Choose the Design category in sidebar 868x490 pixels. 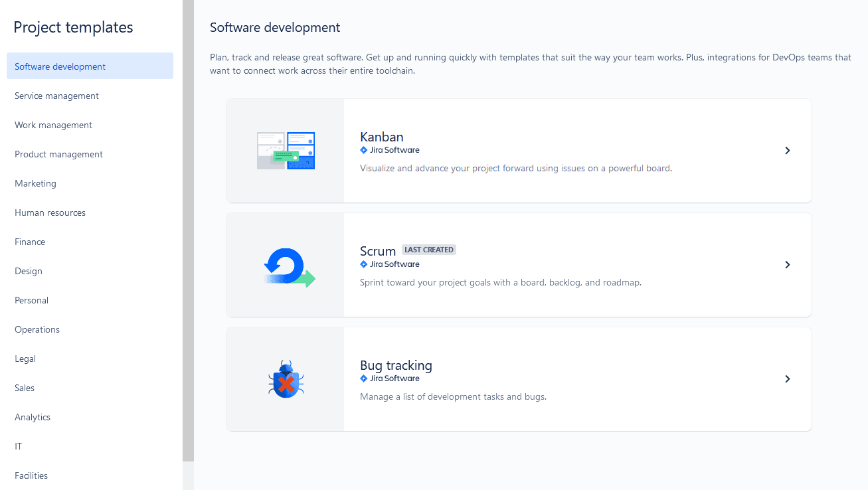click(x=90, y=271)
